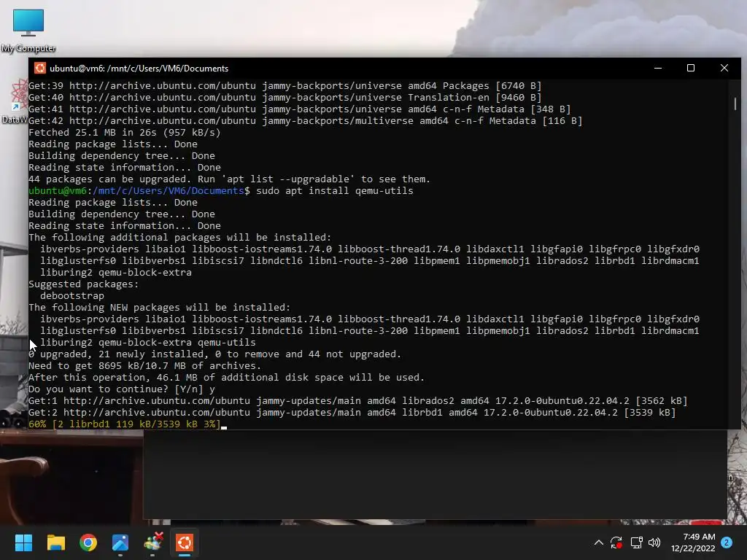Viewport: 747px width, 560px height.
Task: Click the 'Fetched 25.1 MB in 26s' line
Action: click(124, 133)
